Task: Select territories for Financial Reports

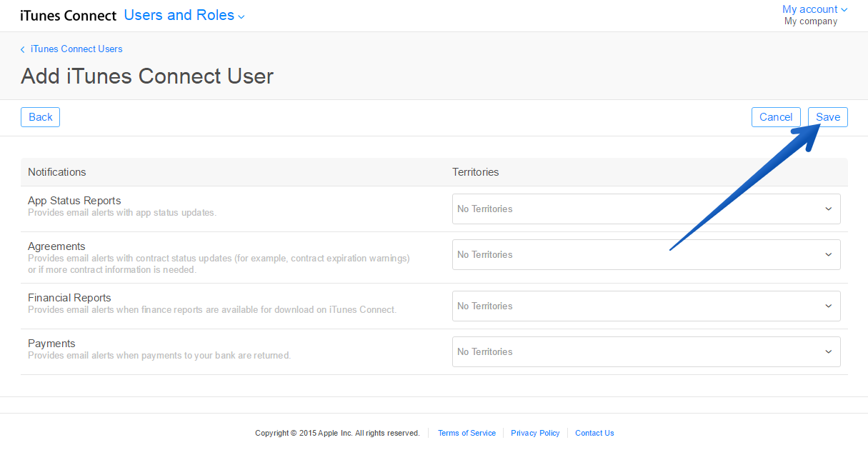Action: click(x=646, y=306)
